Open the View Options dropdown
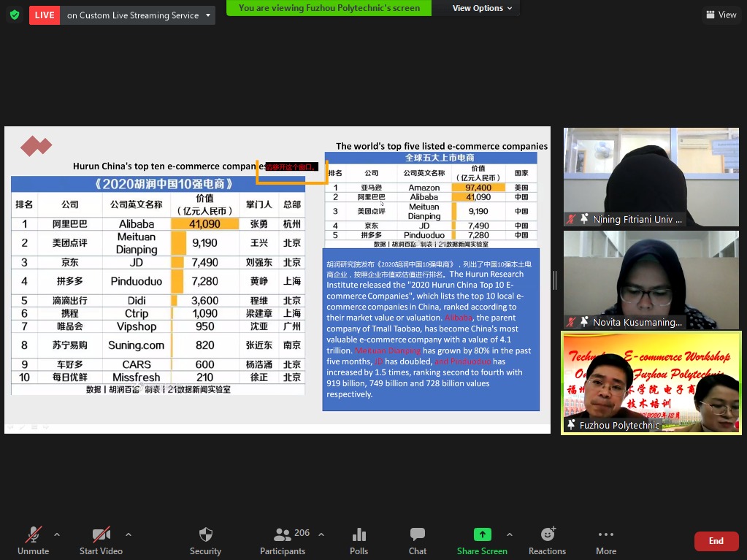The image size is (747, 560). point(482,8)
